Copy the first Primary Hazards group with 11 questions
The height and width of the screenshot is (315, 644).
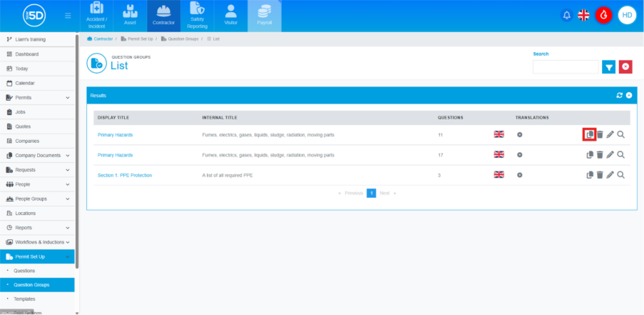(590, 134)
